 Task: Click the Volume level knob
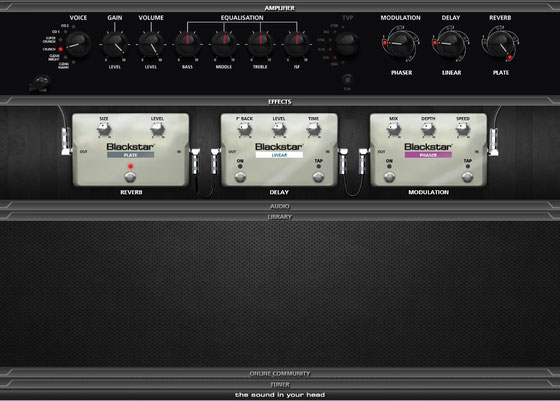(x=151, y=45)
